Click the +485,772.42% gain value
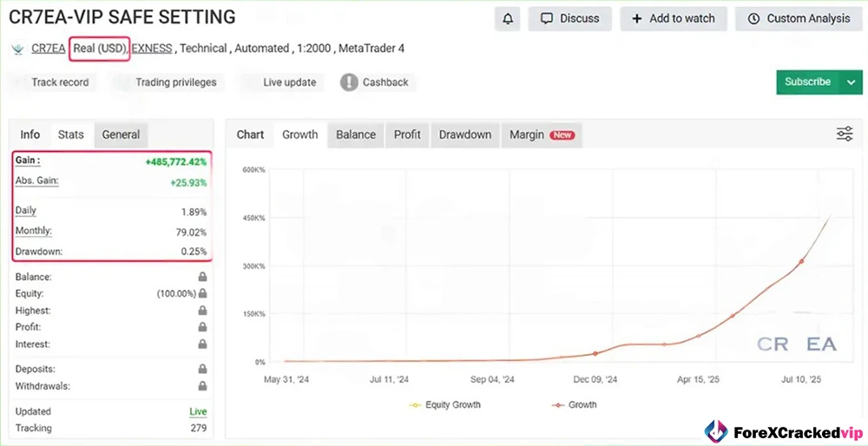 [x=176, y=162]
